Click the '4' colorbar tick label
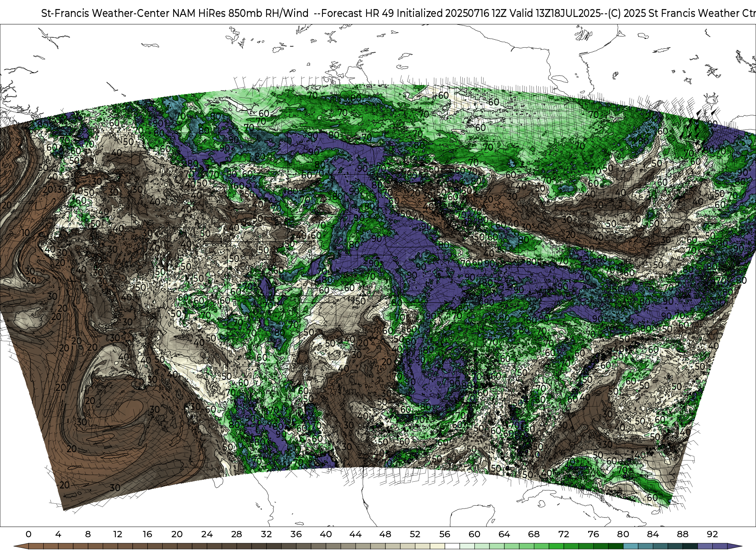This screenshot has height=551, width=756. coord(58,534)
